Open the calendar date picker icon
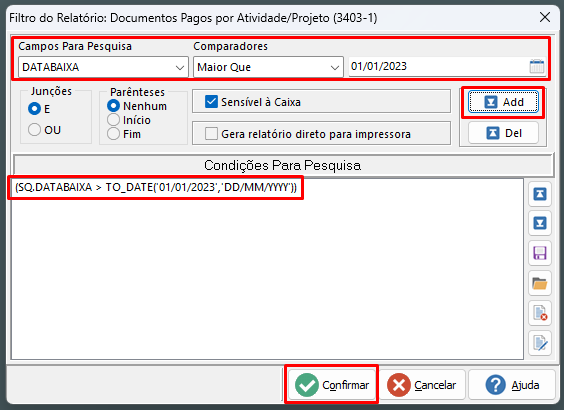This screenshot has height=410, width=564. [537, 67]
